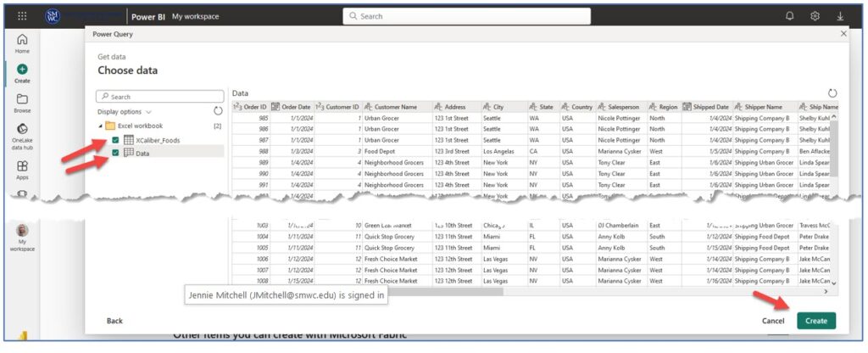The image size is (868, 353).
Task: Click the Excel workbook folder icon
Action: [110, 126]
